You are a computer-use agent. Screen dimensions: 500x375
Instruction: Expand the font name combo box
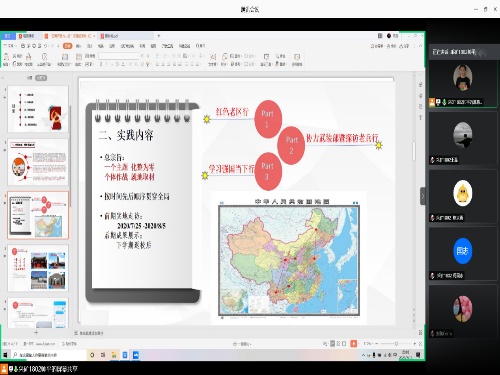pyautogui.click(x=119, y=56)
